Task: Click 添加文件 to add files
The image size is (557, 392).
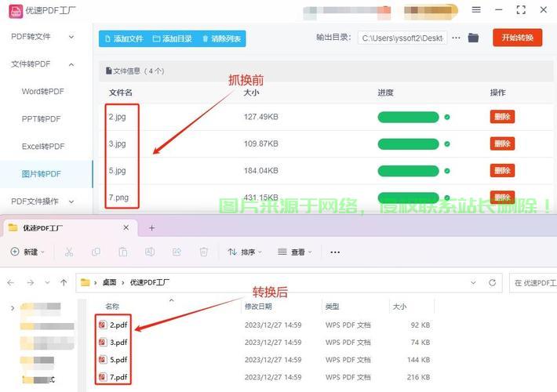Action: coord(124,38)
